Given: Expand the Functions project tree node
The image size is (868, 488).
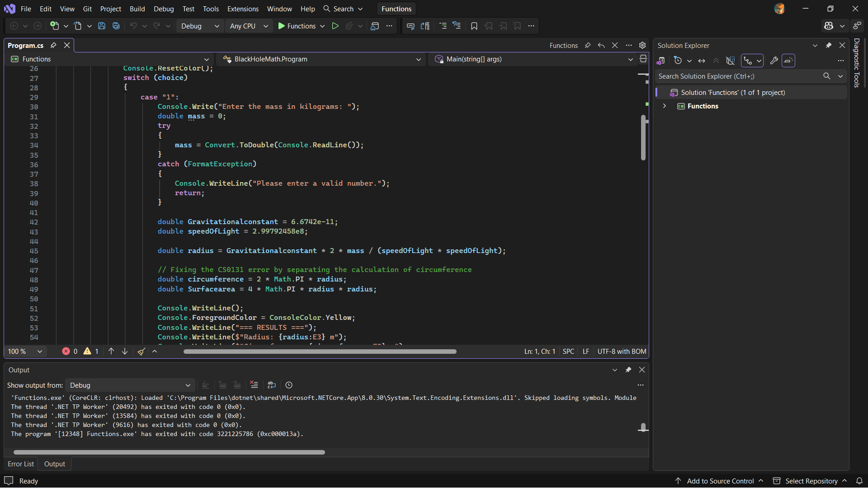Looking at the screenshot, I should tap(665, 106).
